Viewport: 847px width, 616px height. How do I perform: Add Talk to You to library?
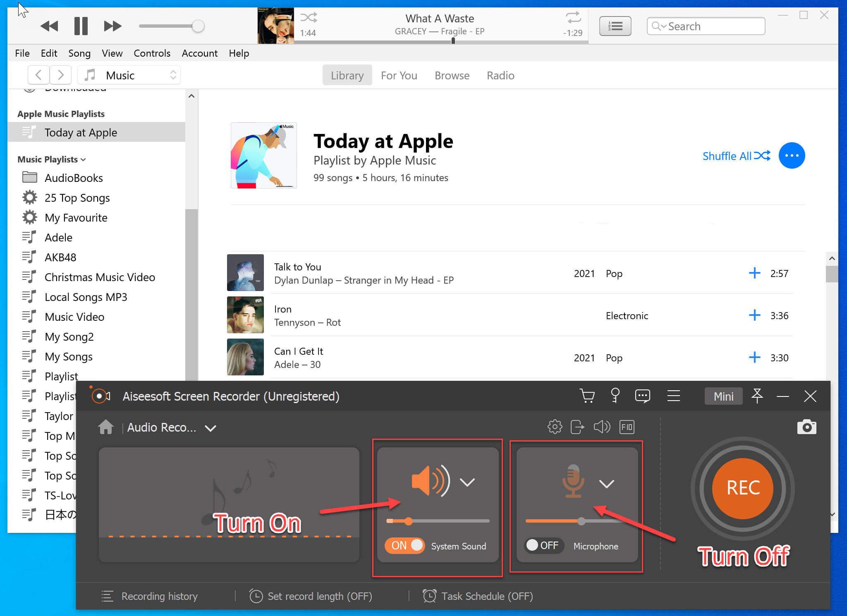pyautogui.click(x=754, y=273)
